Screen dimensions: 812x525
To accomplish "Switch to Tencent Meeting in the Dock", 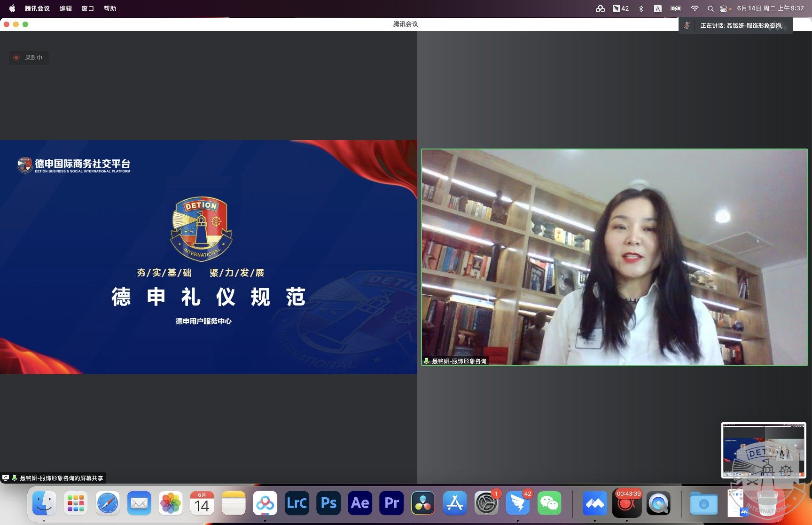I will coord(595,503).
